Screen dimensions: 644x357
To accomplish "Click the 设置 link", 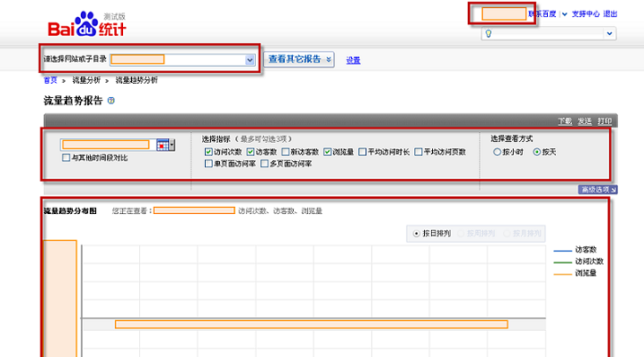I will (353, 60).
